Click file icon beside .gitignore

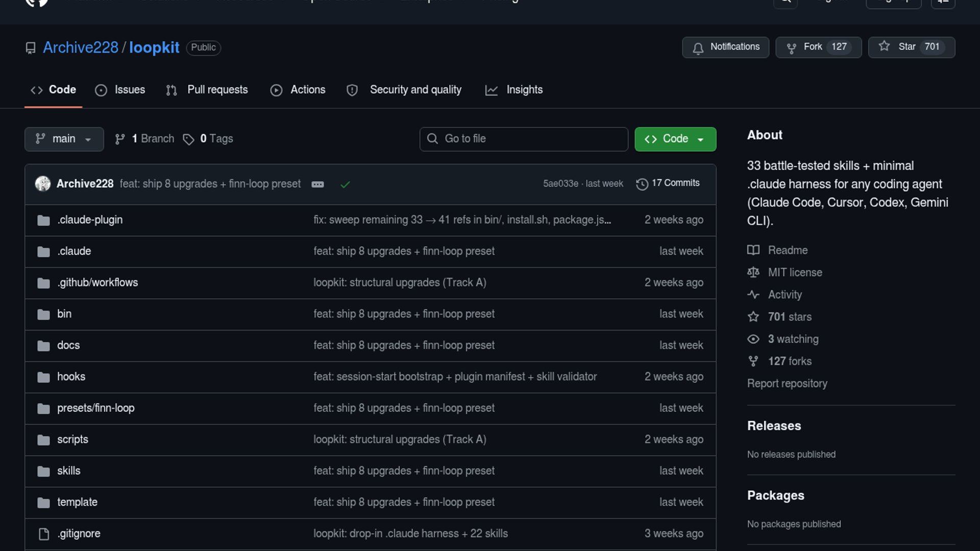[x=44, y=534]
